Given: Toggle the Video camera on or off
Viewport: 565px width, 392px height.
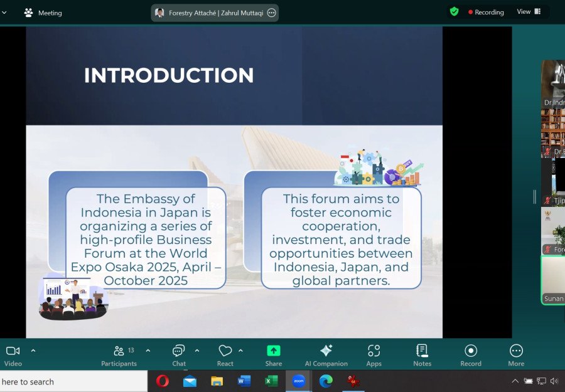Looking at the screenshot, I should (x=13, y=354).
